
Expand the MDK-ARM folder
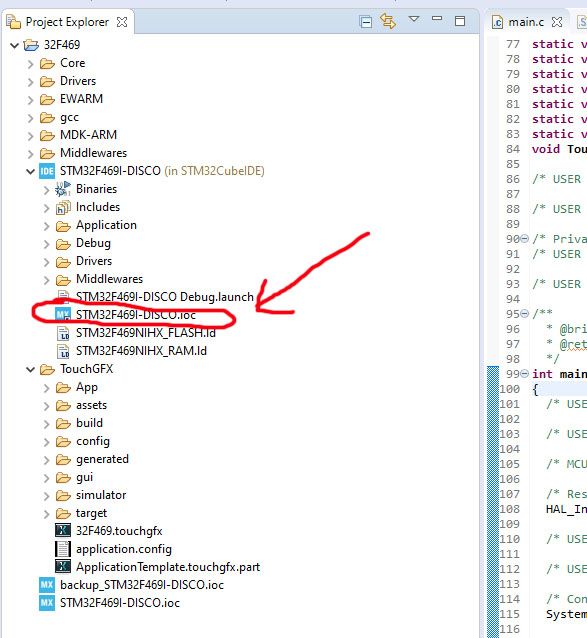click(30, 135)
